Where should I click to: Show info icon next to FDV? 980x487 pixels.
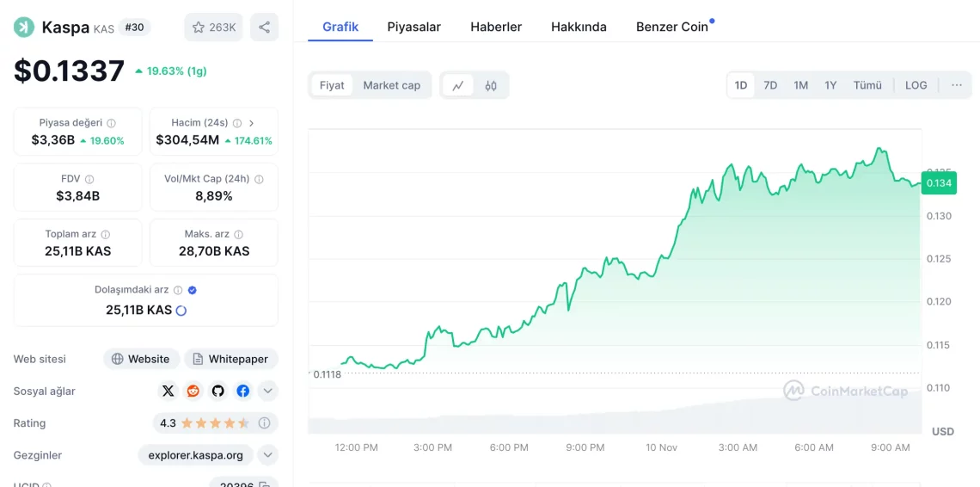tap(89, 179)
